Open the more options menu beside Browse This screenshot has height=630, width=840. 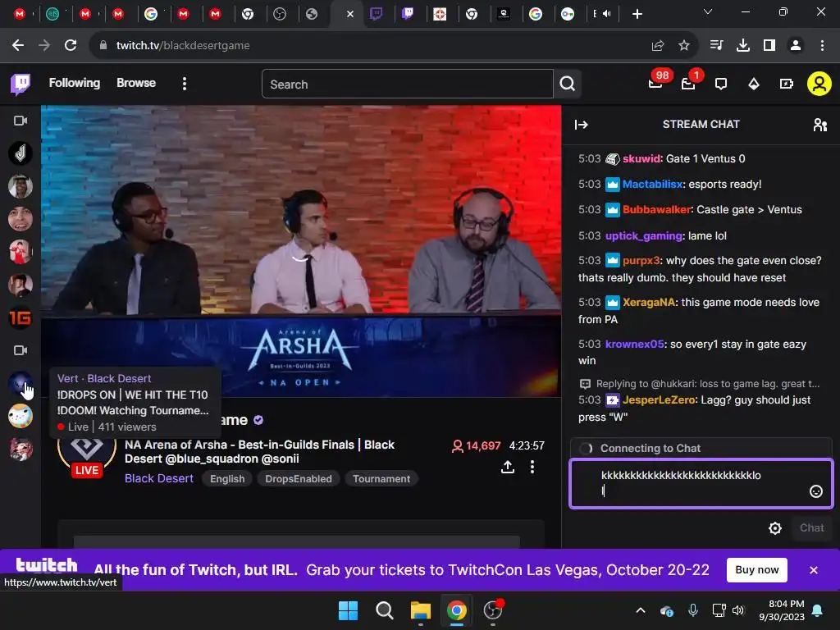tap(185, 84)
